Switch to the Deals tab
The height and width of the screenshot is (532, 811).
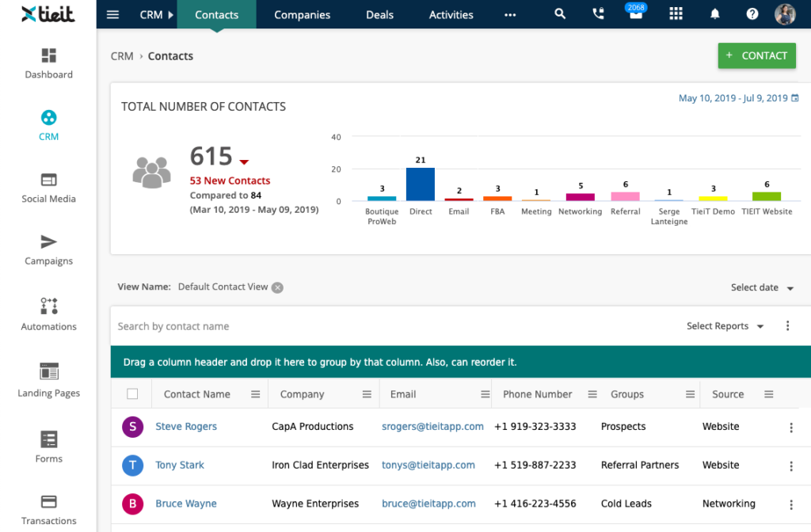pos(379,14)
